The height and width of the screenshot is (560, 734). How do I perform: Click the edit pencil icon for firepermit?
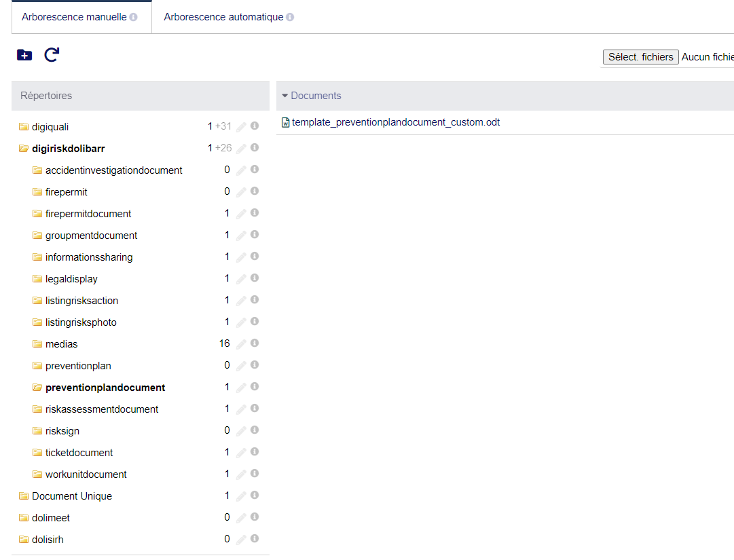click(x=241, y=191)
